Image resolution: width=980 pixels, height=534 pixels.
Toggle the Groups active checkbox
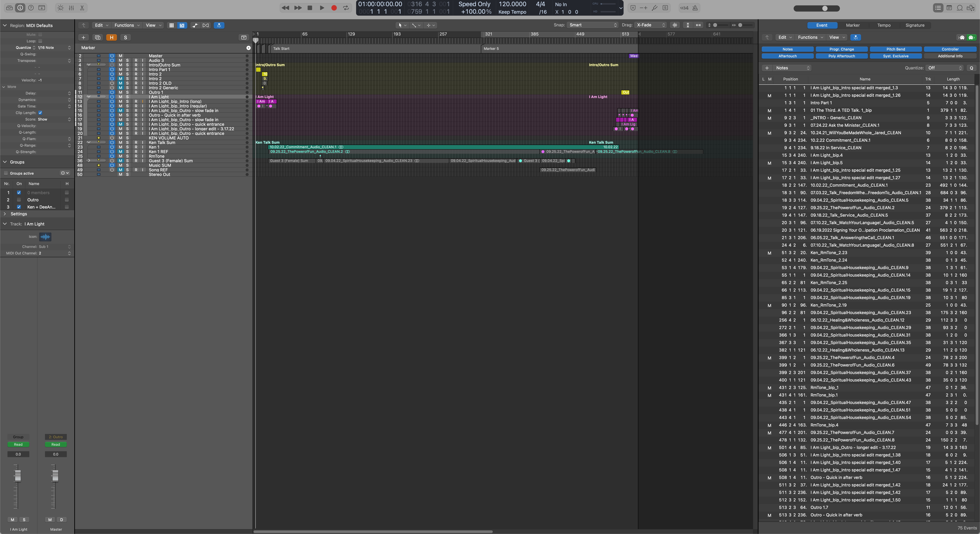coord(6,173)
